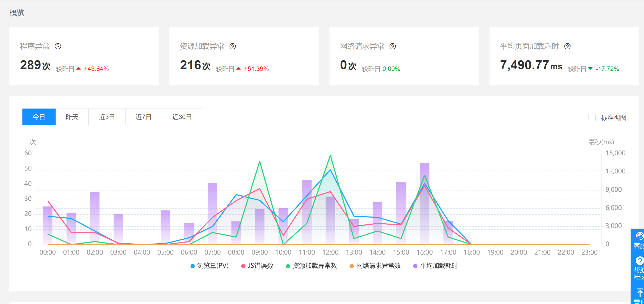Select the 今日 tab
This screenshot has width=644, height=304.
pos(39,117)
